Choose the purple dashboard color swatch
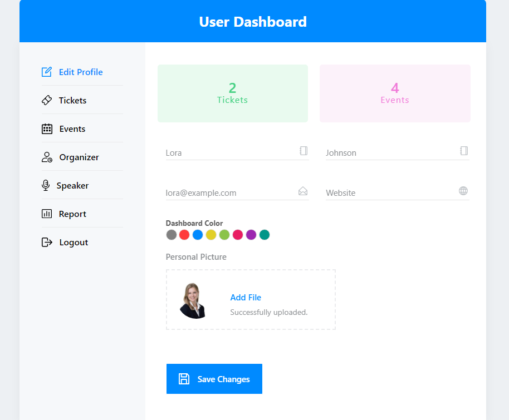This screenshot has width=509, height=420. (x=251, y=235)
